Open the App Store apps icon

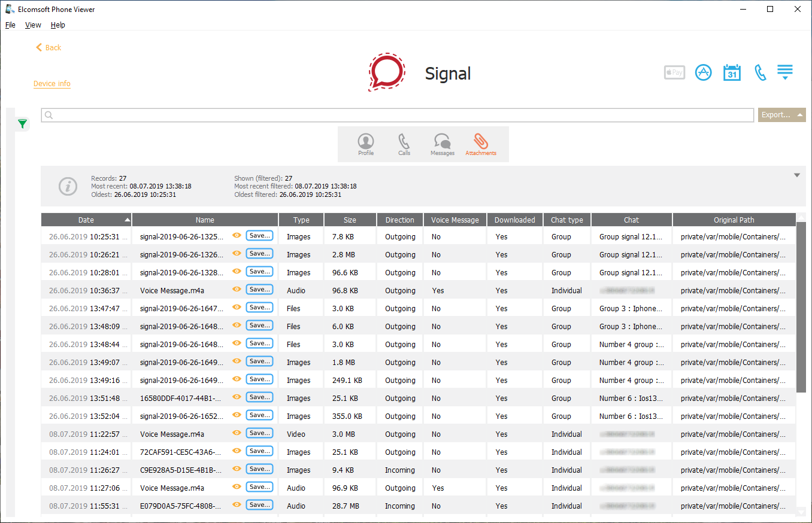703,73
